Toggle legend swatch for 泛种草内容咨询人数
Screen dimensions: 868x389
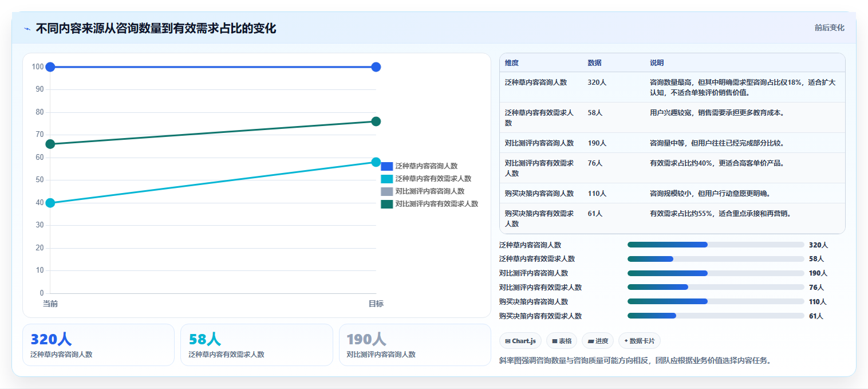[386, 166]
